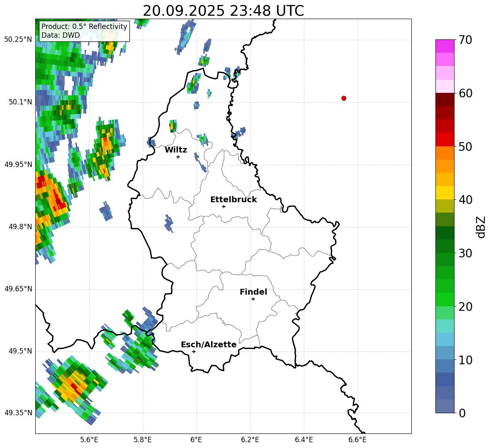Click the colorbar label 70

465,40
